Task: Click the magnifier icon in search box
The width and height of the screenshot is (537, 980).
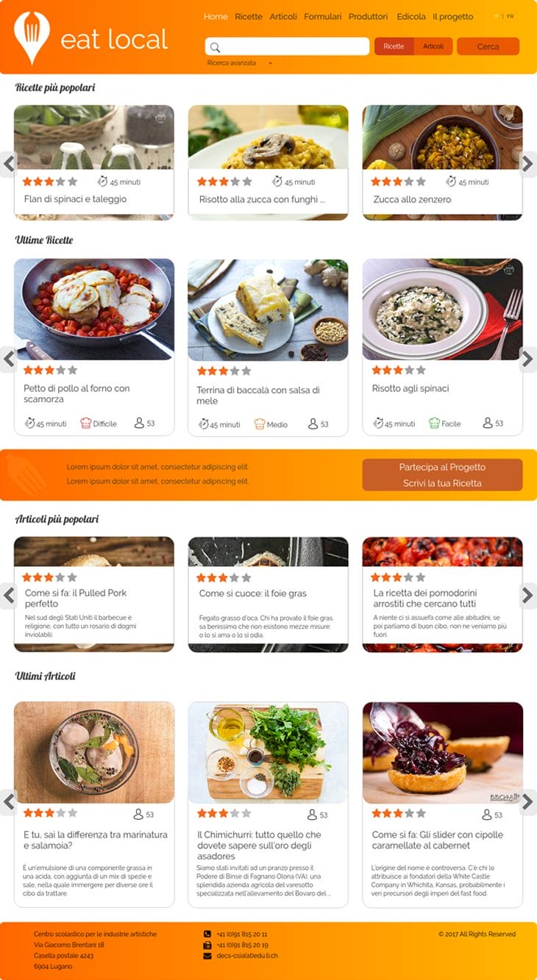Action: (x=215, y=48)
